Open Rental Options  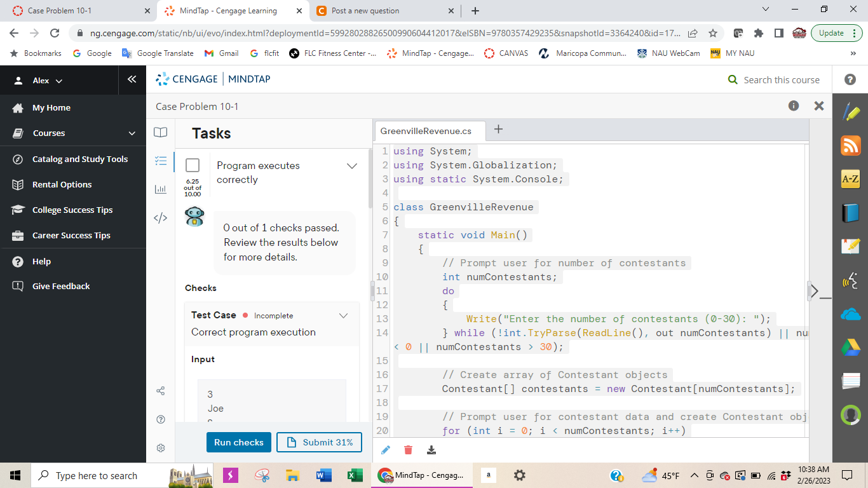62,184
